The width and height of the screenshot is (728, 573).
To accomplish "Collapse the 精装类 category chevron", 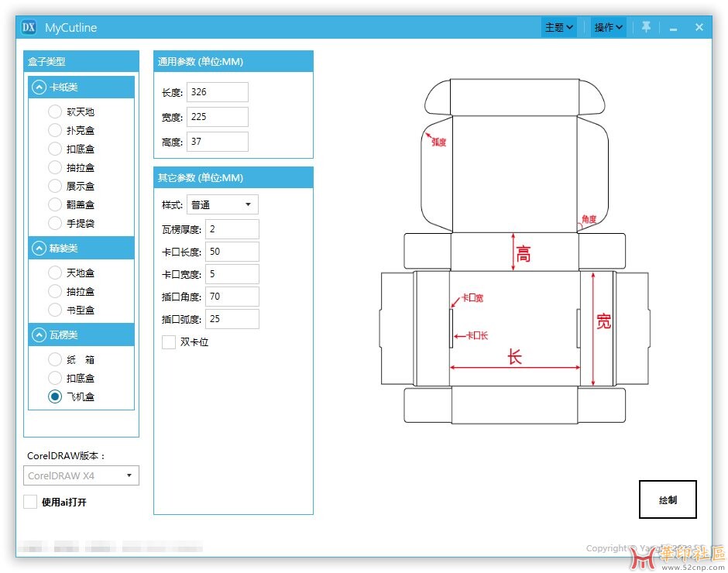I will coord(39,249).
